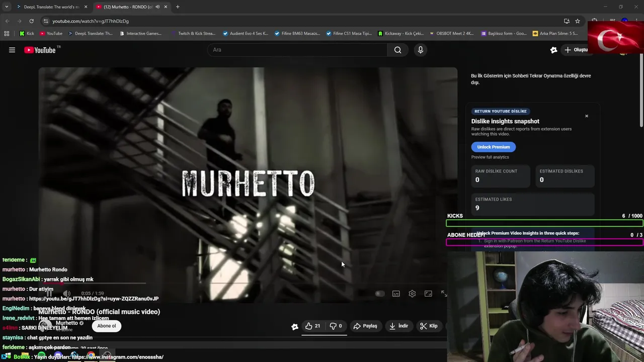
Task: Reload the page
Action: click(x=31, y=21)
